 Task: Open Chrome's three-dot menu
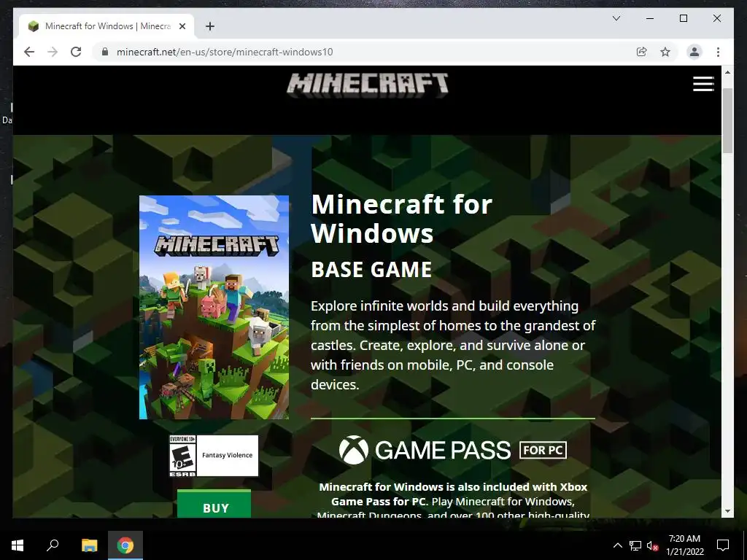718,52
